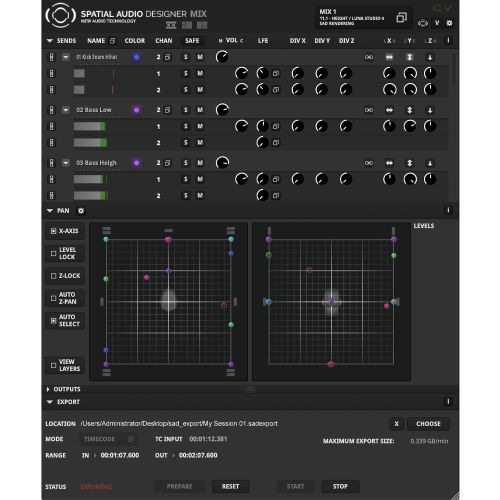Image resolution: width=500 pixels, height=500 pixels.
Task: Click link icon on 03 Bass Heigh row
Action: 369,163
